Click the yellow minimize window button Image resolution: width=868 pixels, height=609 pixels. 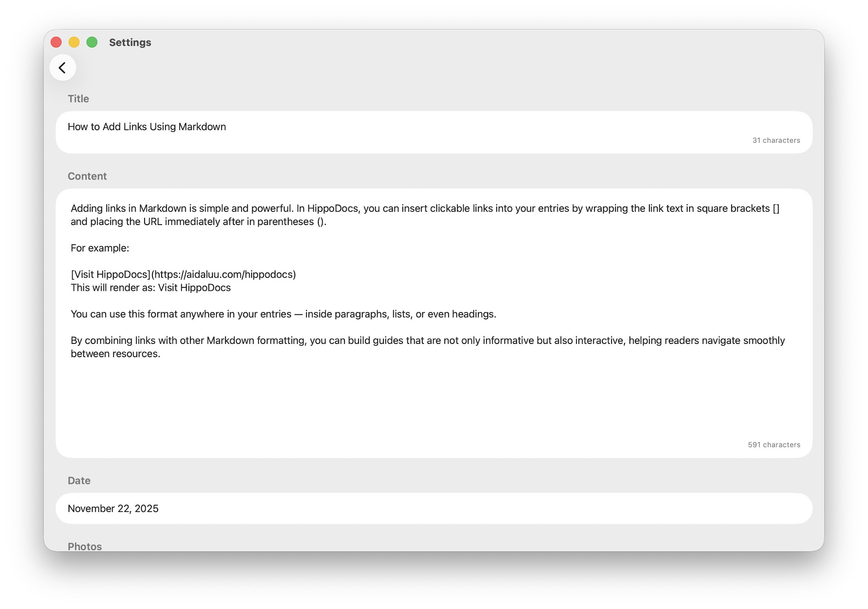tap(74, 42)
